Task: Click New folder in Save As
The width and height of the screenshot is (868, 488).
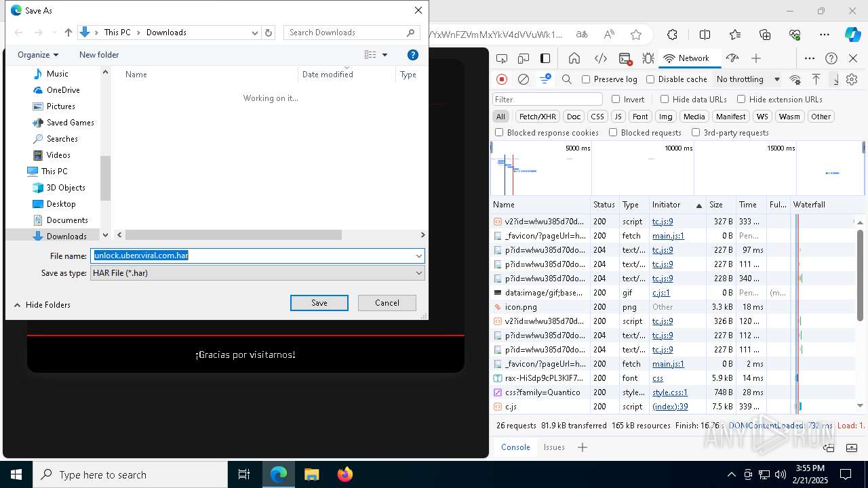Action: coord(99,55)
